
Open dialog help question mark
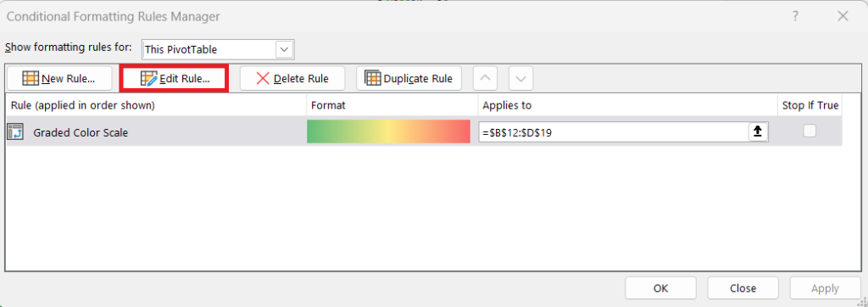click(795, 17)
